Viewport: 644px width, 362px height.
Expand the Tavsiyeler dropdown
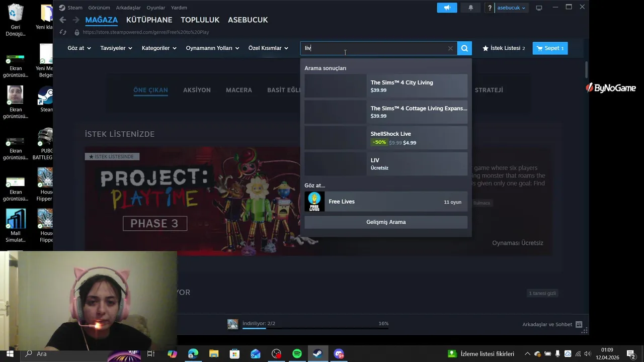116,48
